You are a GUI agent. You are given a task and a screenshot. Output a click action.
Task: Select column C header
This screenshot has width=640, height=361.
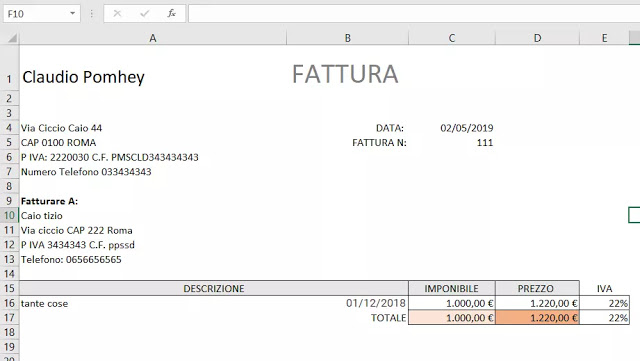452,38
